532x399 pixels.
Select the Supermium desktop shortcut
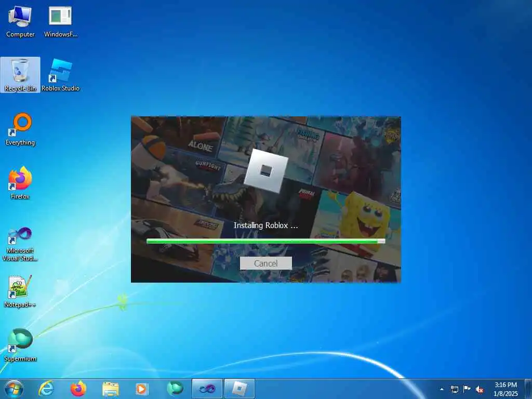point(20,345)
